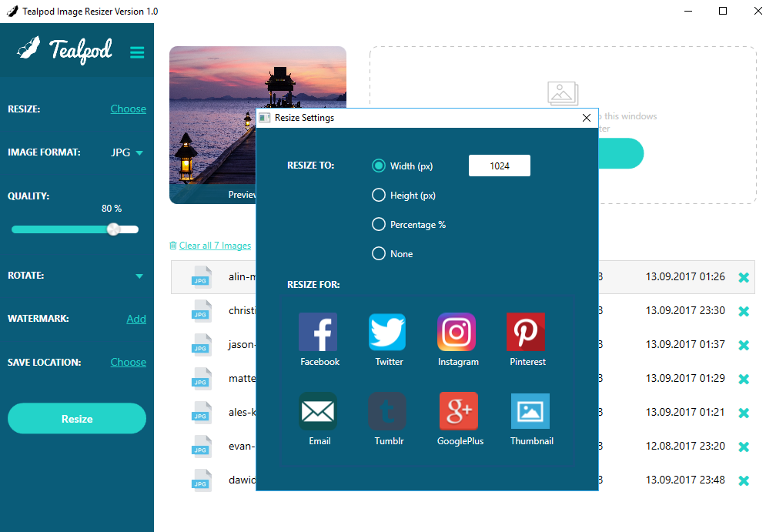The height and width of the screenshot is (532, 776).
Task: Open the Image Format JPG dropdown
Action: pos(127,152)
